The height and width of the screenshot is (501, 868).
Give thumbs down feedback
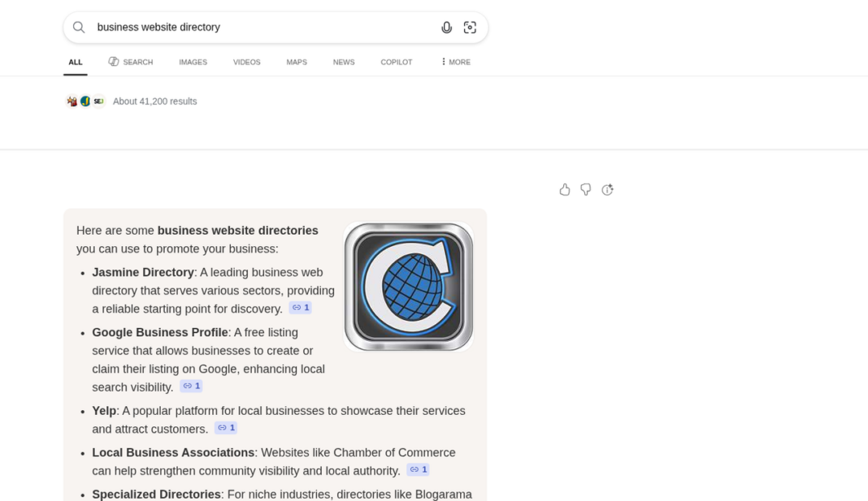click(x=586, y=190)
